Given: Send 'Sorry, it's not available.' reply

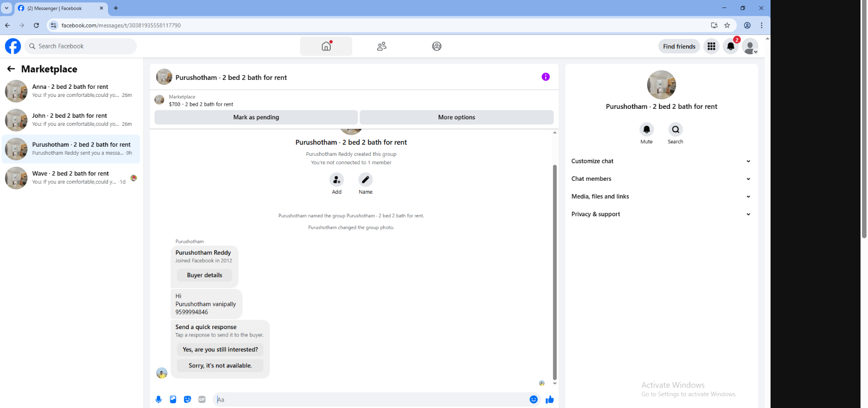Looking at the screenshot, I should pos(220,366).
